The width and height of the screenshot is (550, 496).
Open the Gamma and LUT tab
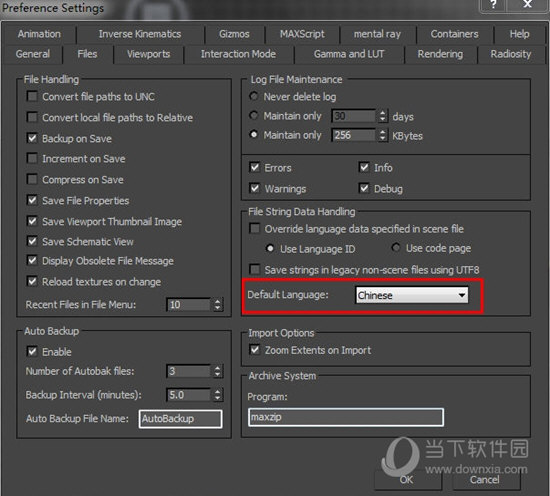(349, 54)
